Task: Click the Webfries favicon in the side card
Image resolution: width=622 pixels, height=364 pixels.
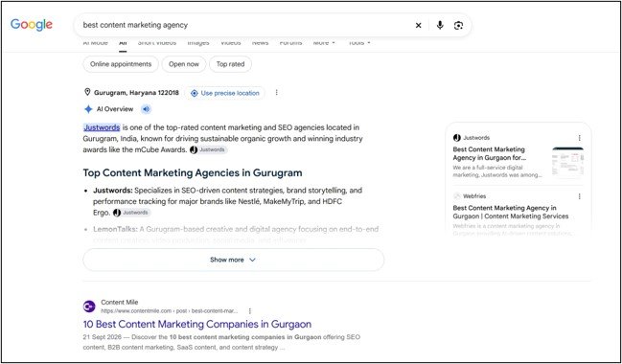Action: (456, 195)
